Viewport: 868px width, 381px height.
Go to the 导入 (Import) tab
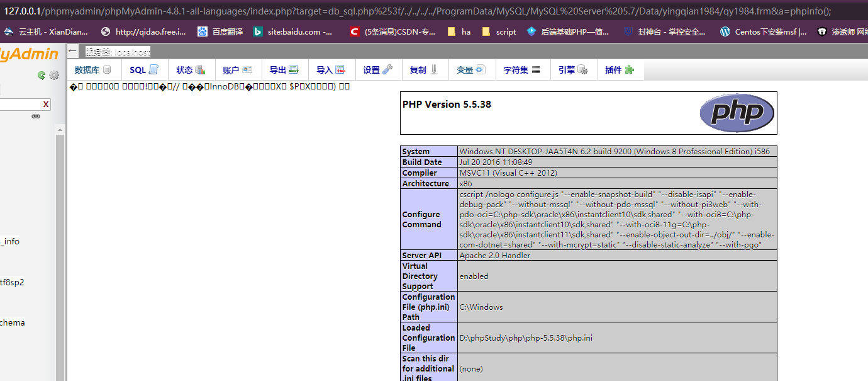(330, 70)
